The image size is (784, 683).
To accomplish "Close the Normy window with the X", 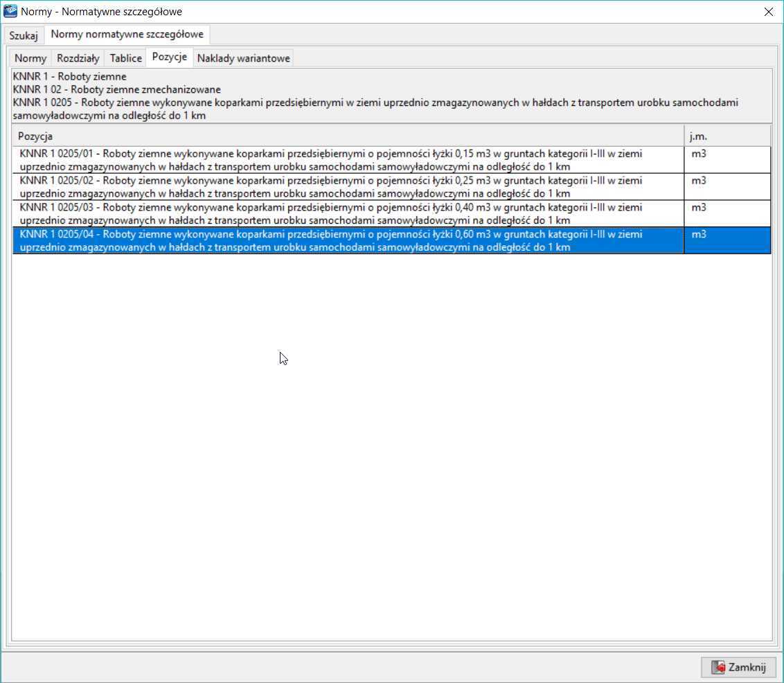I will click(x=768, y=12).
